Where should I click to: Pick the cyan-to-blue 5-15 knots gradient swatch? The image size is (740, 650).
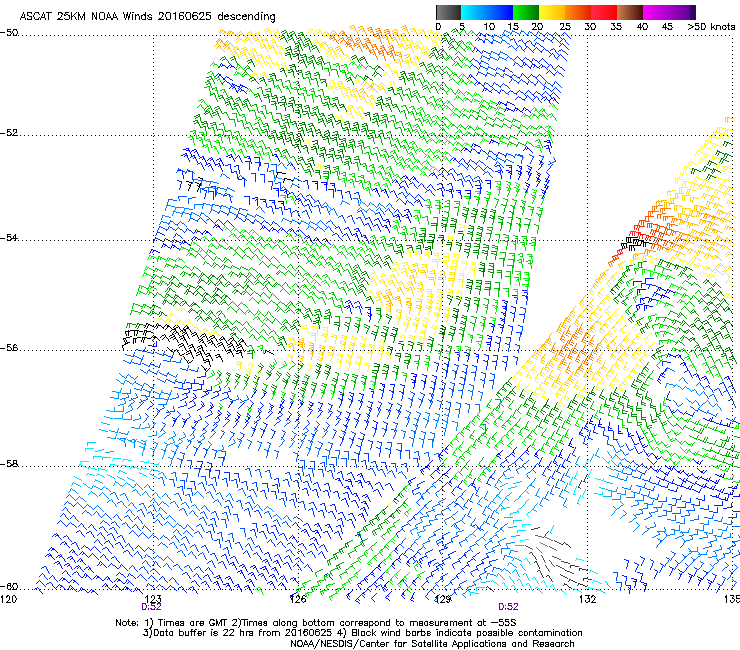(x=487, y=12)
